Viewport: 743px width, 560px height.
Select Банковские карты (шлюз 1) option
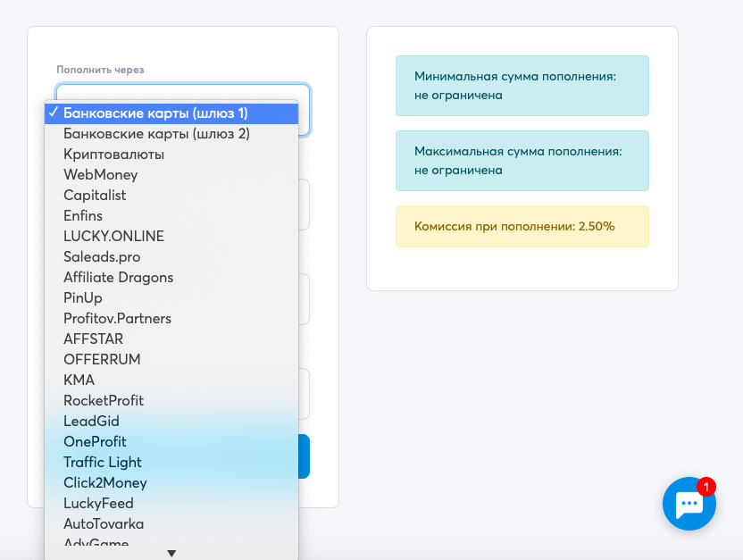(171, 113)
